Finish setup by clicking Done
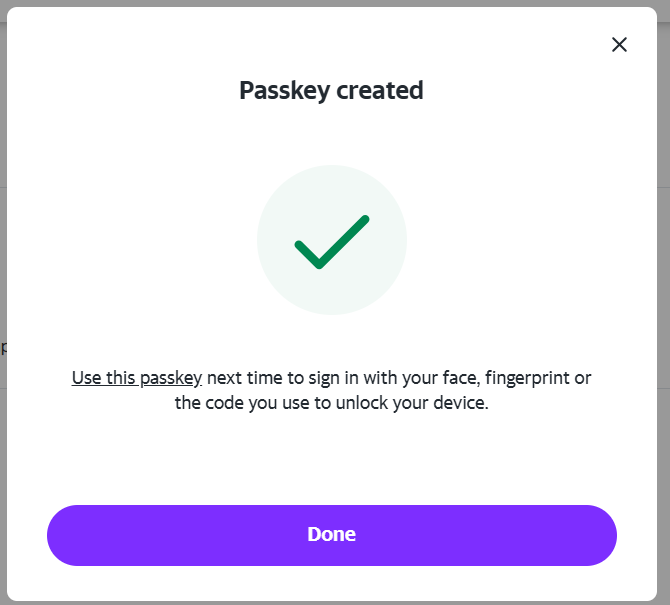This screenshot has width=670, height=605. click(331, 534)
